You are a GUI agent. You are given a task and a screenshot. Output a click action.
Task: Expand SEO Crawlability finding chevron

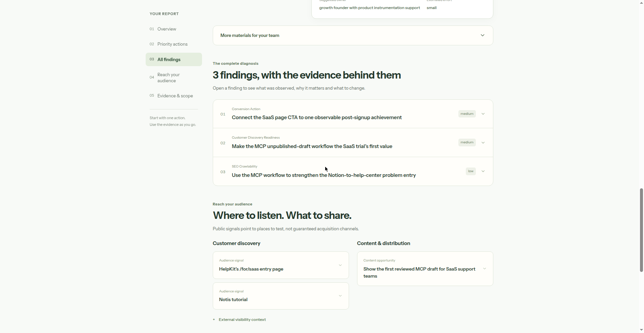483,171
